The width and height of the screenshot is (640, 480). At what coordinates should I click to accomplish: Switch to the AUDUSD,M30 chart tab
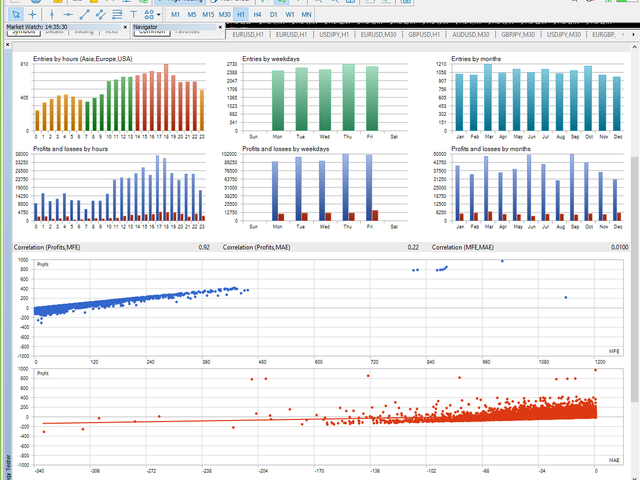(471, 35)
